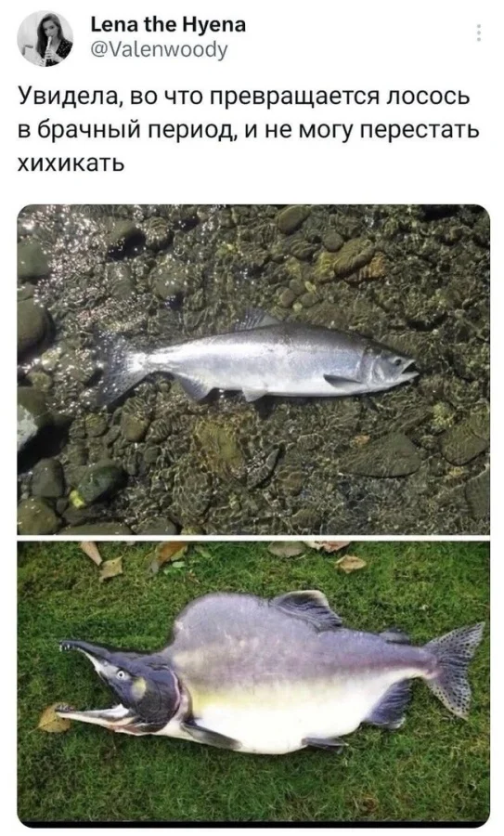Select the fallen leaves above the spawning salmon

coord(224,559)
